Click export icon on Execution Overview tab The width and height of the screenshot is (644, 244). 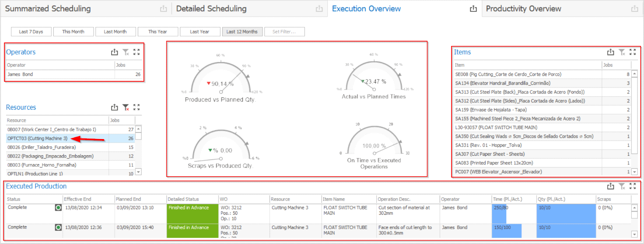point(473,9)
